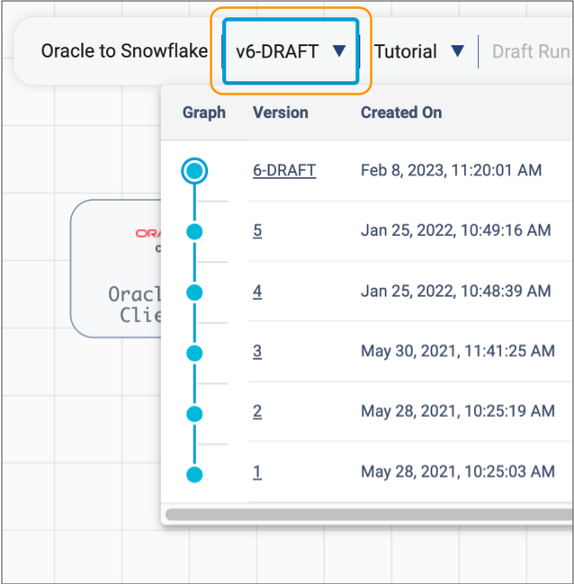The image size is (574, 584).
Task: Select the version 5 graph node
Action: click(x=194, y=232)
